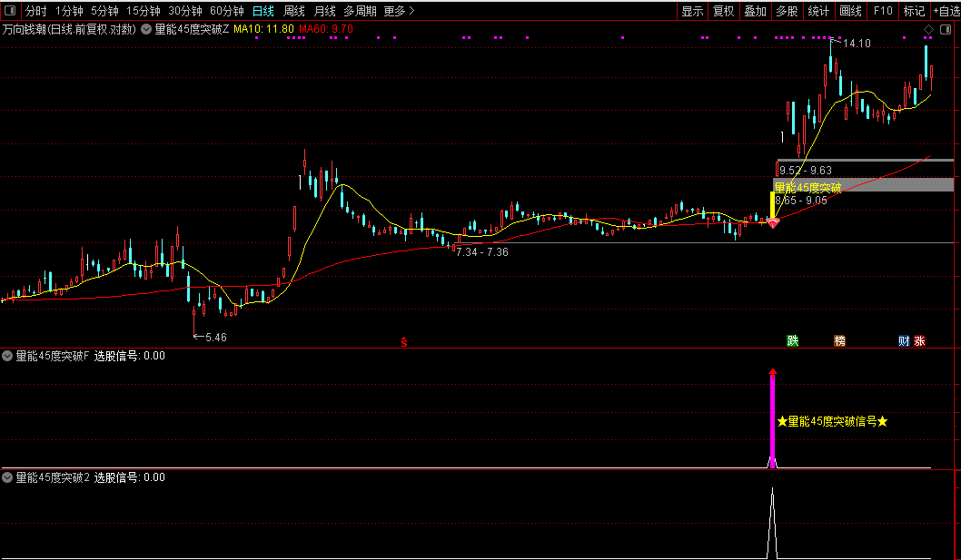Select the 月线 monthly chart tab
This screenshot has height=560, width=961.
325,11
